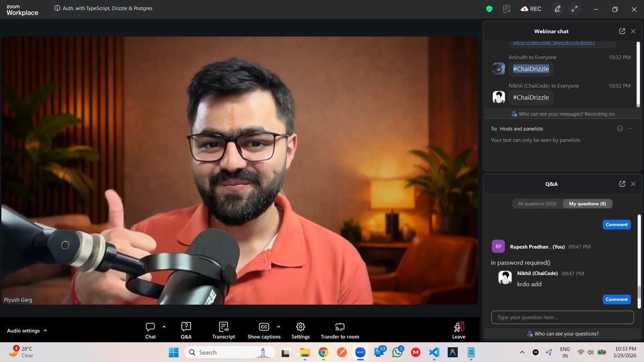Open VS Code from the taskbar
This screenshot has width=644, height=362.
[434, 352]
